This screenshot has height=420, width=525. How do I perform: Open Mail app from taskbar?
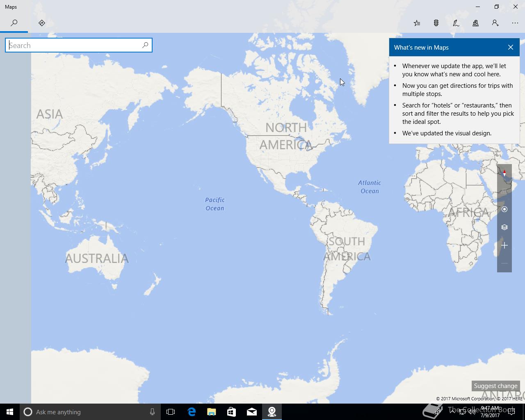[x=252, y=412]
